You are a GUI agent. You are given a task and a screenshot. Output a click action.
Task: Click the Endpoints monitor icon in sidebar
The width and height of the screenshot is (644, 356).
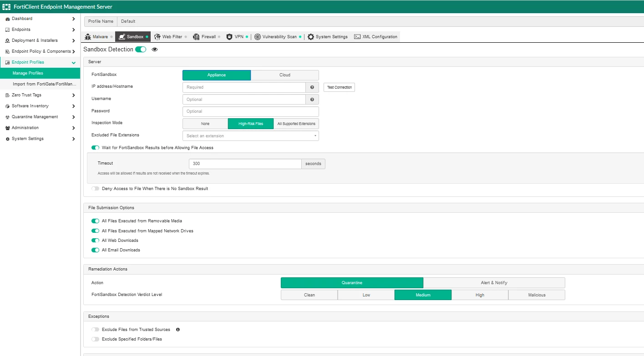[x=7, y=30]
